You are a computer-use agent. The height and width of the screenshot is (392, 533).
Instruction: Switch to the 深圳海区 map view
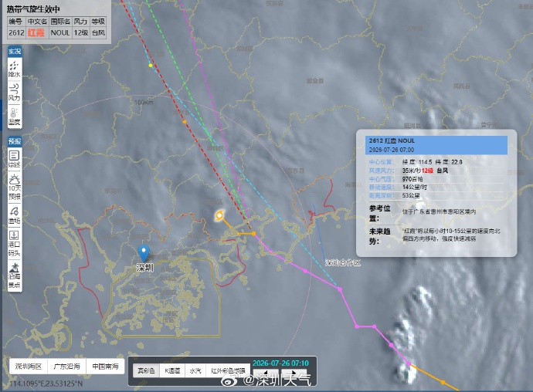[29, 367]
